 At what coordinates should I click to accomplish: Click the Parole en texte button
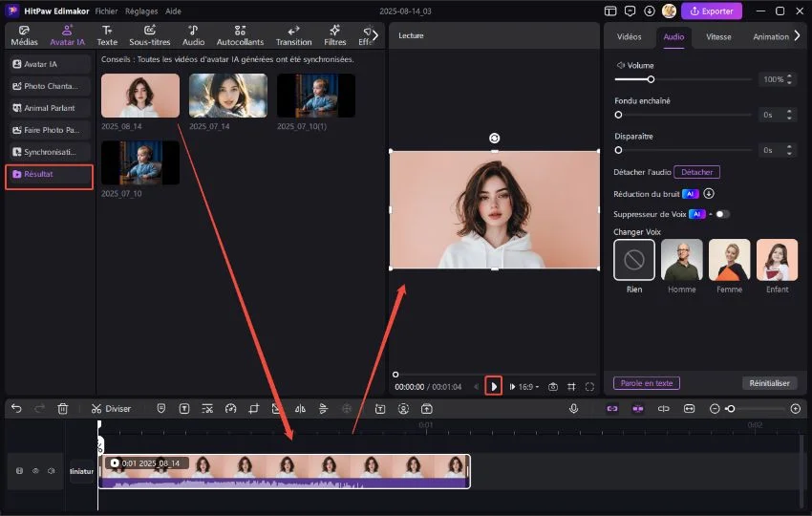[x=646, y=383]
